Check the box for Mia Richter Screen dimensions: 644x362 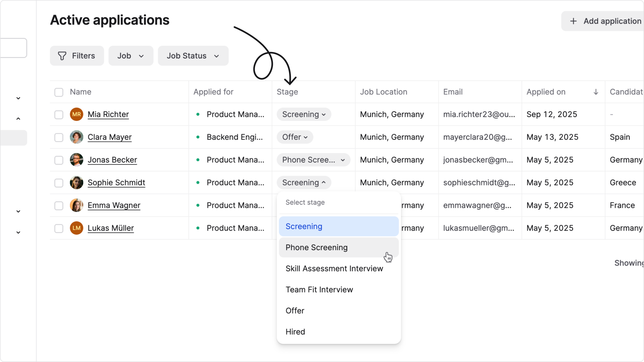[59, 115]
